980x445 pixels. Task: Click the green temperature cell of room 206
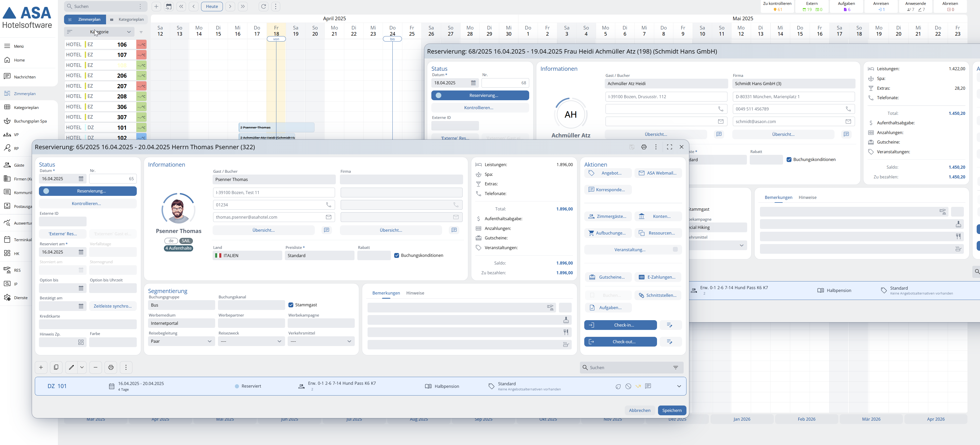(x=142, y=76)
